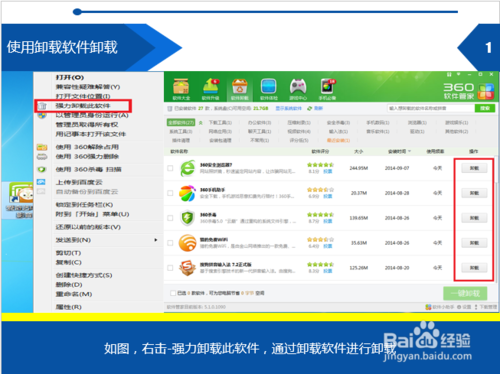Image resolution: width=500 pixels, height=374 pixels.
Task: Choose 属性(R) in context menu
Action: 68,307
